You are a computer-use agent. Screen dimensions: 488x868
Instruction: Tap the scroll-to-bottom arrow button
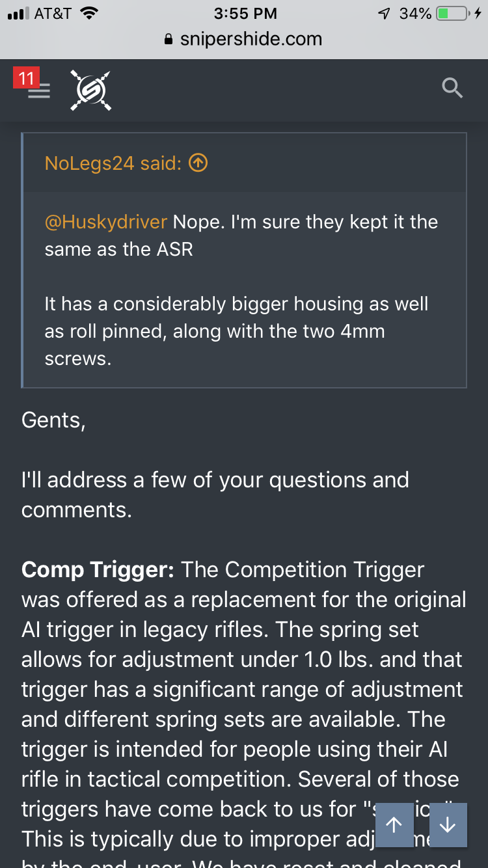coord(448,825)
